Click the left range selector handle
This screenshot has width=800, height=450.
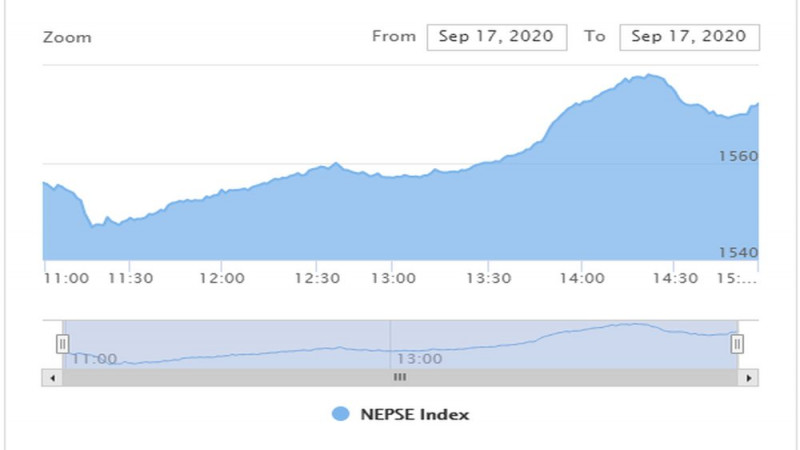coord(62,344)
